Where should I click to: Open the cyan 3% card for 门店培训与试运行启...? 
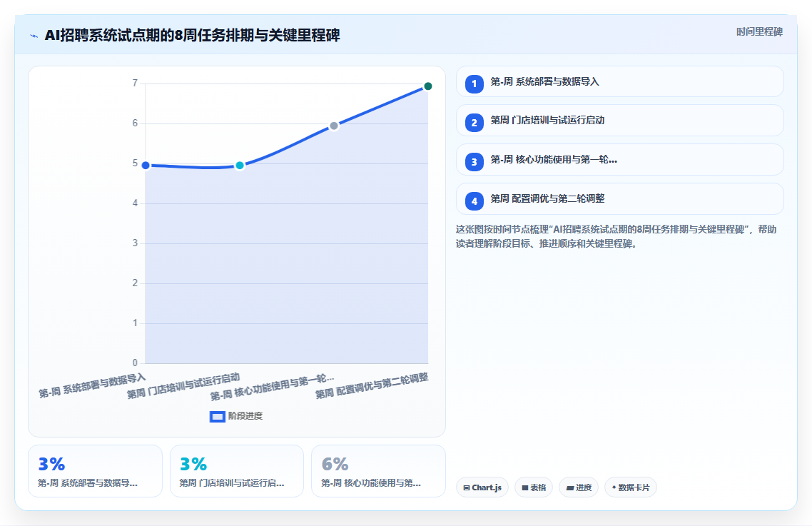[237, 471]
